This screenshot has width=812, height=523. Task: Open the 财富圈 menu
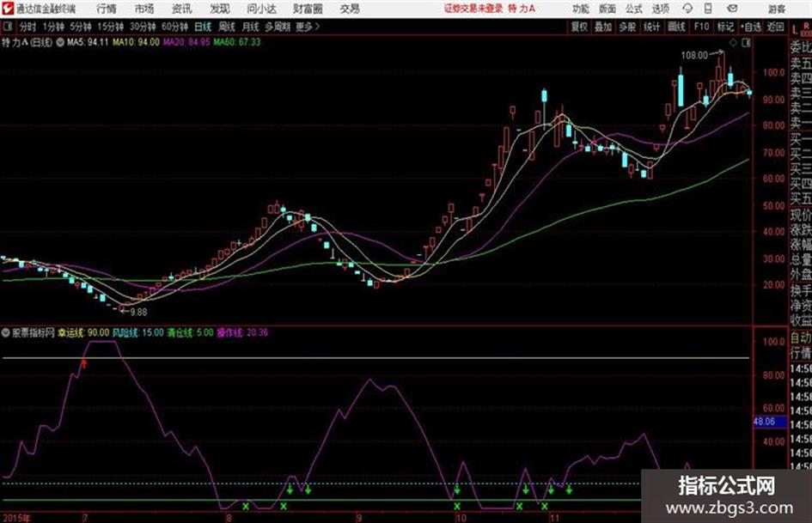pos(308,9)
